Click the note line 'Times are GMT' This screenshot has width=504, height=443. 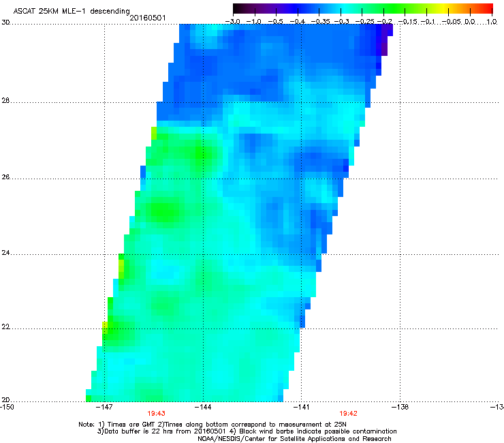pos(212,425)
